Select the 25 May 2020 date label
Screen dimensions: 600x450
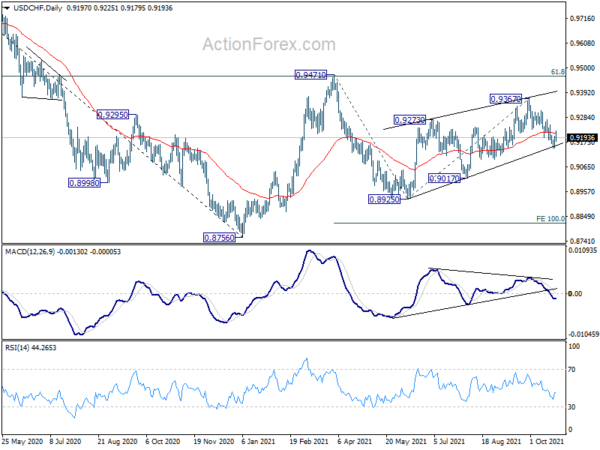click(22, 441)
